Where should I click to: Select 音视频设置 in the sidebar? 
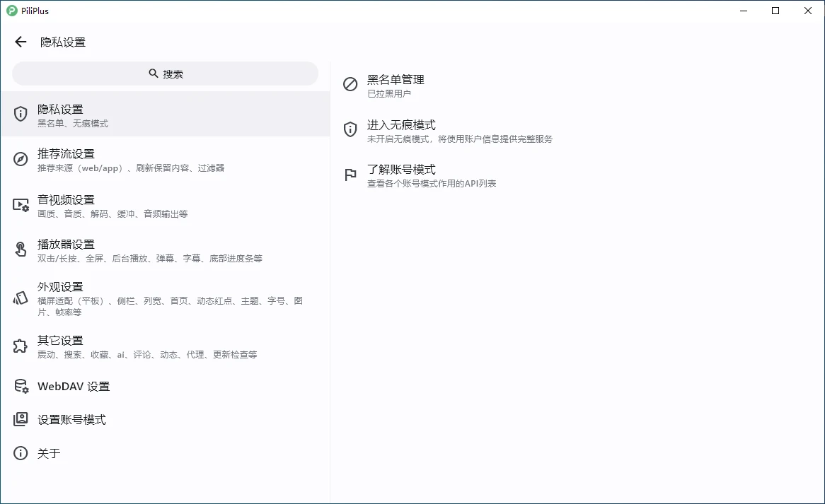(106, 206)
